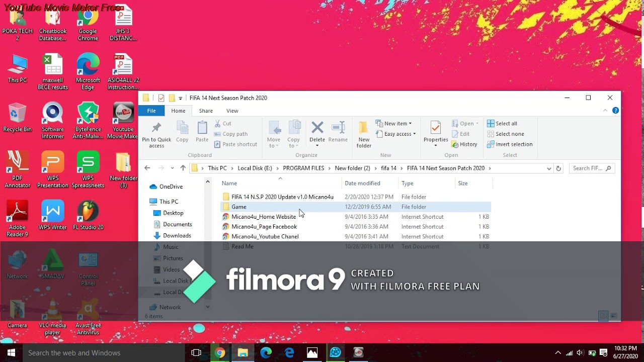Viewport: 644px width, 362px height.
Task: Click Paste shortcut in the ribbon
Action: point(235,144)
